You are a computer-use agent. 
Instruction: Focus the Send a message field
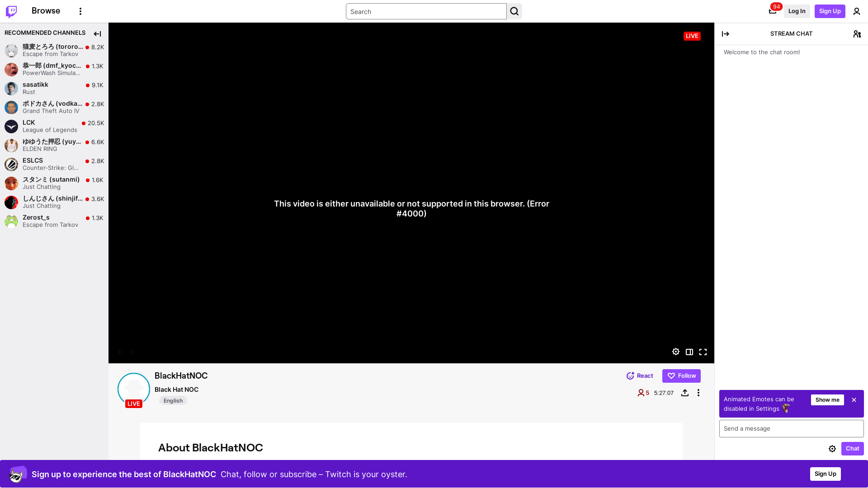(x=791, y=428)
